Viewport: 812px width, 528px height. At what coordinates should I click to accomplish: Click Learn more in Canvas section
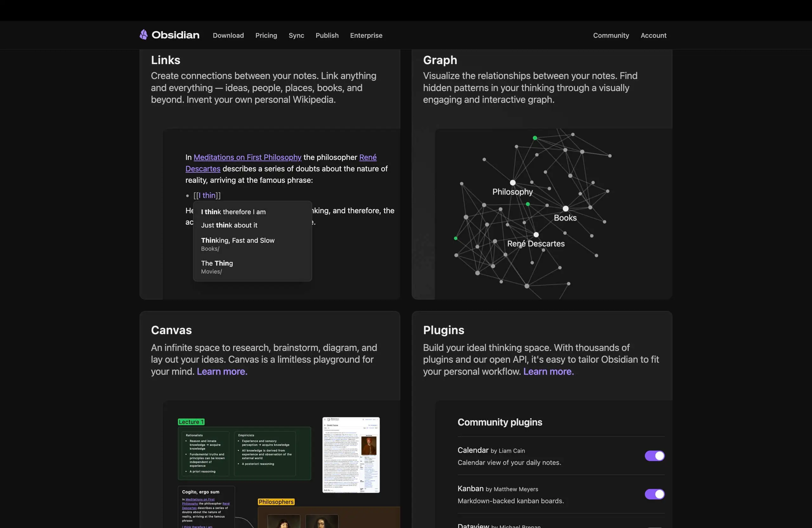click(222, 371)
